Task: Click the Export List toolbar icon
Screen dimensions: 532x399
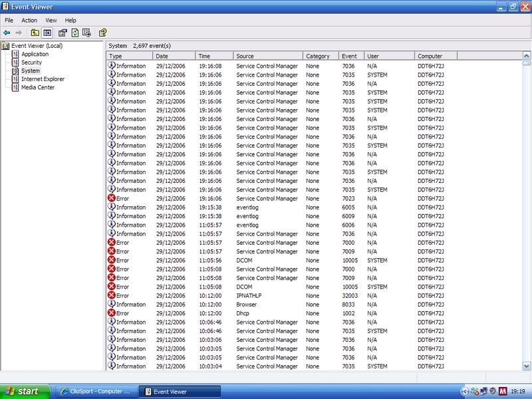Action: coord(87,32)
